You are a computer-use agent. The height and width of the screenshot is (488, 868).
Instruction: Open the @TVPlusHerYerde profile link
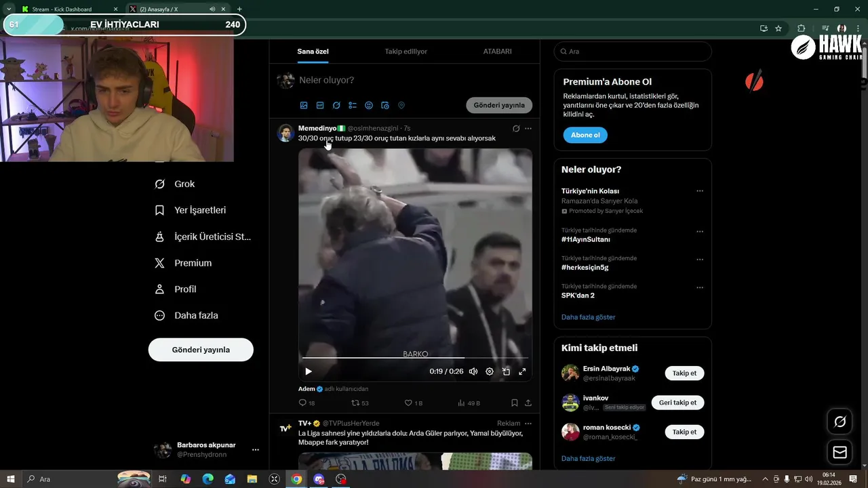point(351,424)
